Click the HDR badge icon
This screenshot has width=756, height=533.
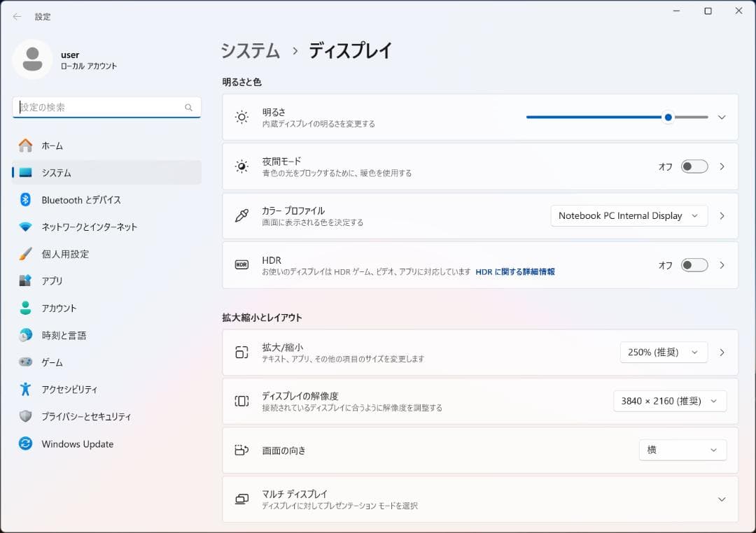click(241, 265)
